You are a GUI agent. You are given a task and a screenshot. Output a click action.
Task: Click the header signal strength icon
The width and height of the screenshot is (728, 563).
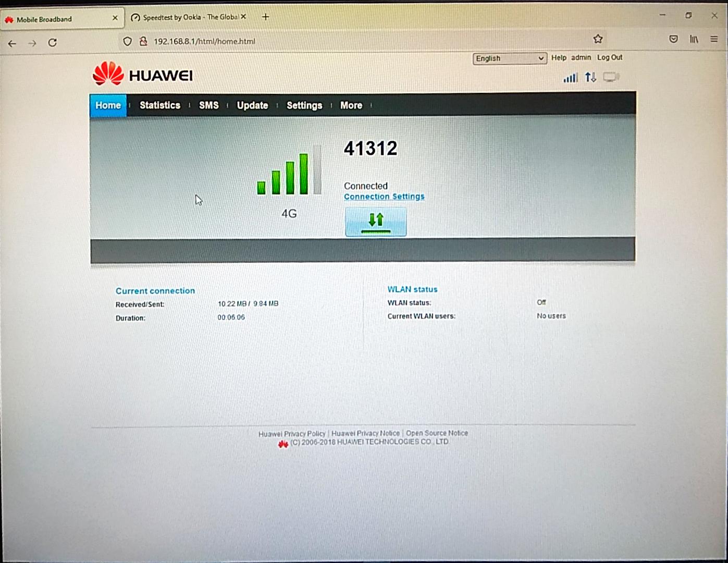point(570,78)
